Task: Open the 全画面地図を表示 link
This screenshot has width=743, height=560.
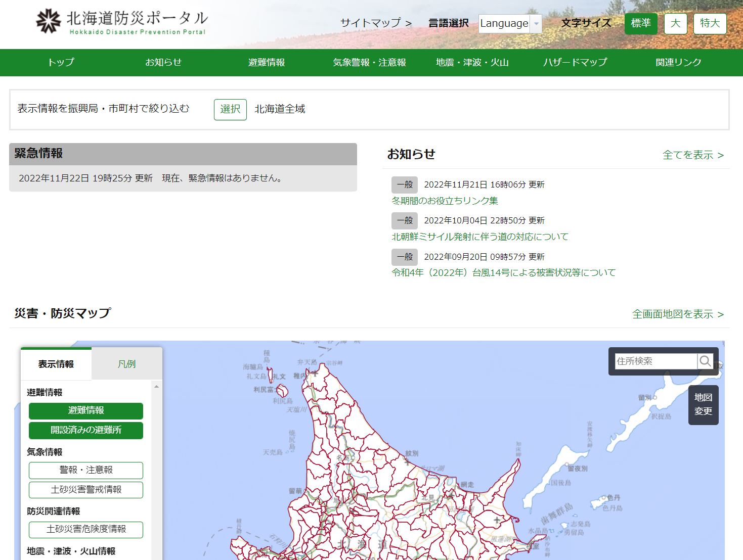Action: (x=678, y=314)
